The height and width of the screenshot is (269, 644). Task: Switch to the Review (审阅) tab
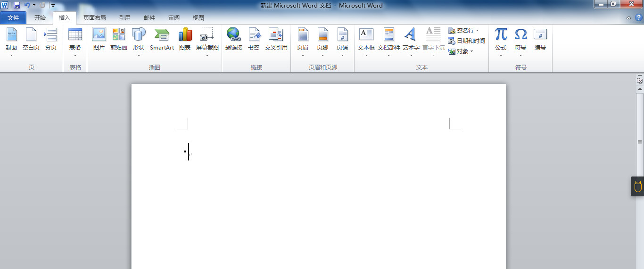pos(174,18)
